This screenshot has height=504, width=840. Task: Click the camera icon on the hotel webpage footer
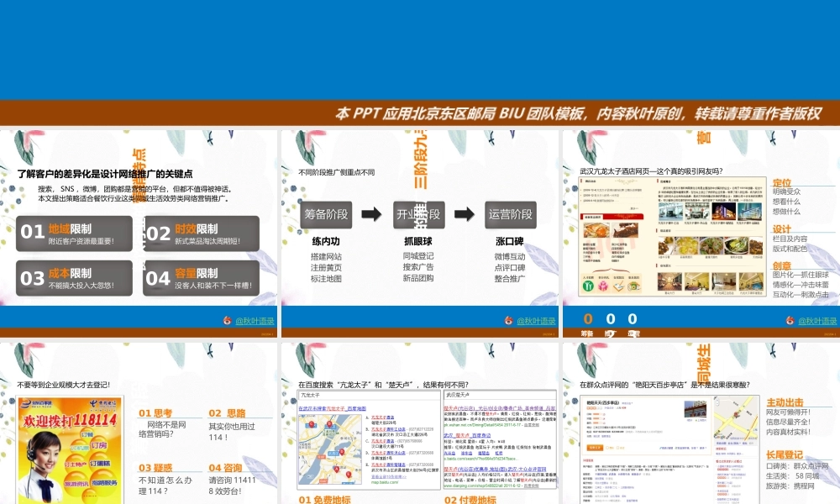coord(633,286)
